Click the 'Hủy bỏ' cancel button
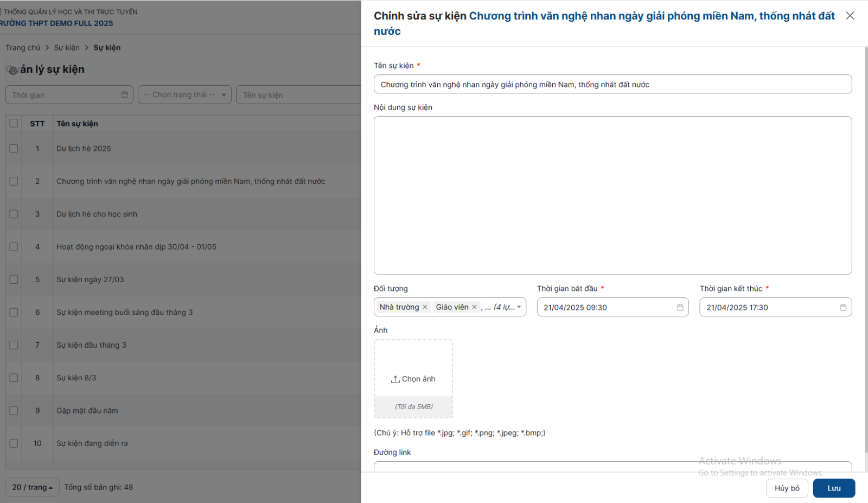The image size is (868, 503). 787,488
